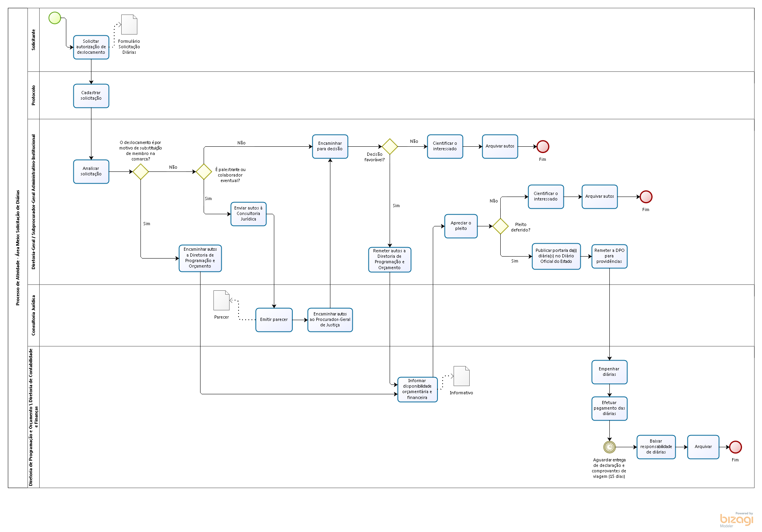Select the palestrante ou colaborador gateway diamond
Viewport: 762px width, 532px height.
point(204,171)
